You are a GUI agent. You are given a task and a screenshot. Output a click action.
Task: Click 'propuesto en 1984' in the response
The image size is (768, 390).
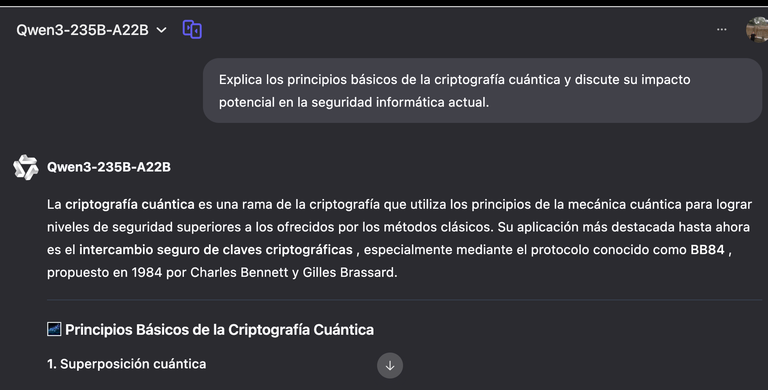pyautogui.click(x=104, y=272)
